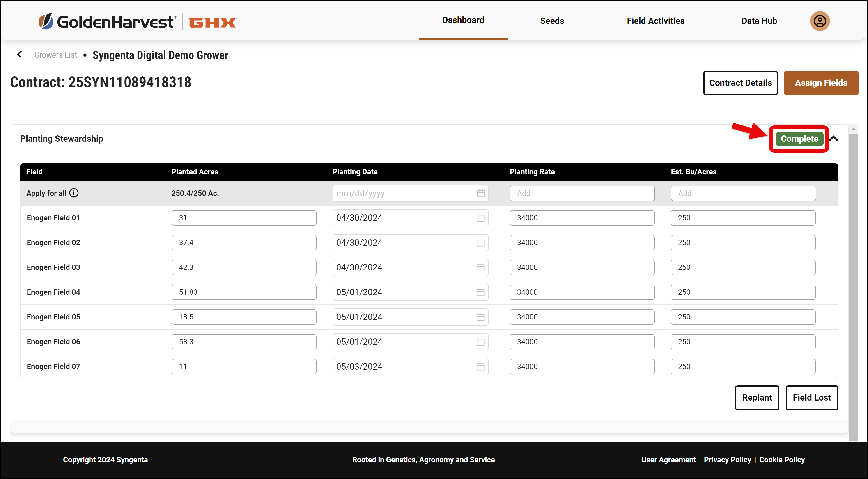This screenshot has height=479, width=868.
Task: Click Enogen Field 02 Est. Bu/Acres input
Action: [x=743, y=242]
